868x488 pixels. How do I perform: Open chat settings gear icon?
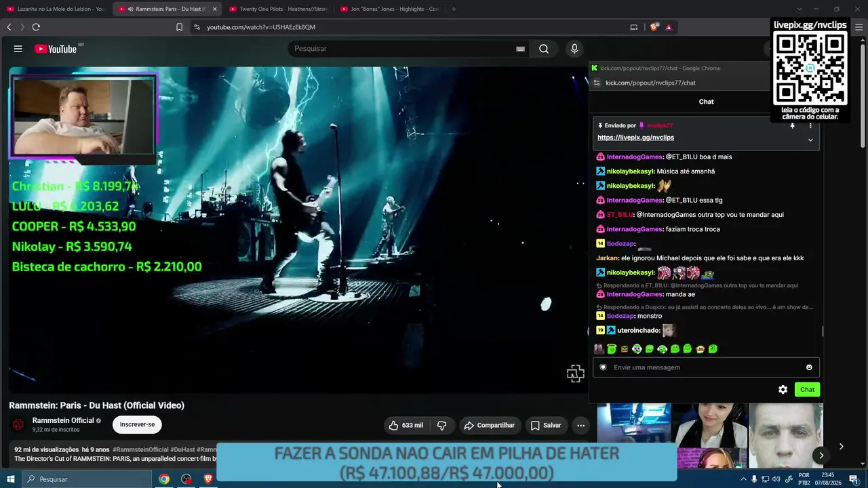click(x=783, y=390)
